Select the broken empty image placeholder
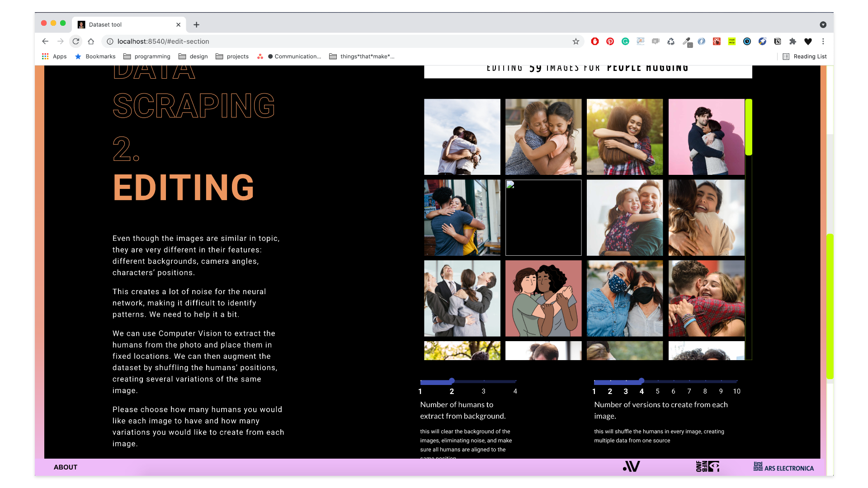Image resolution: width=868 pixels, height=488 pixels. (x=543, y=218)
